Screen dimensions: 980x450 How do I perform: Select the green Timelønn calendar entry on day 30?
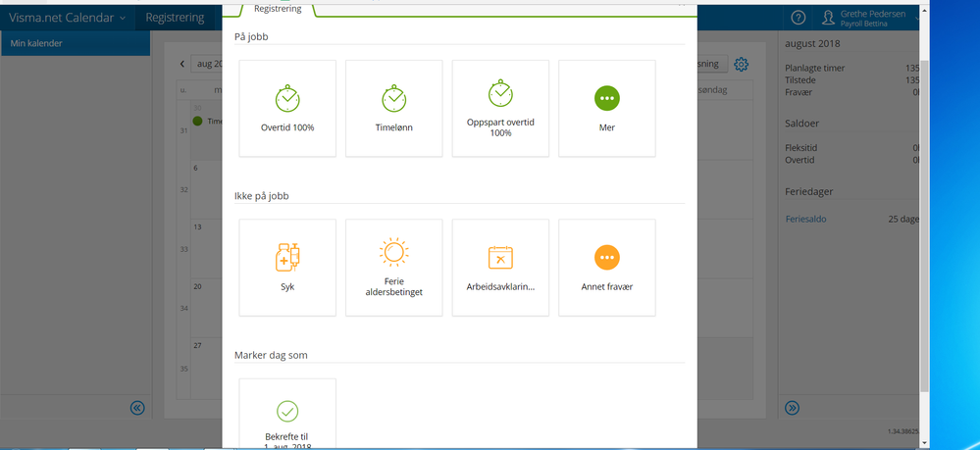208,122
